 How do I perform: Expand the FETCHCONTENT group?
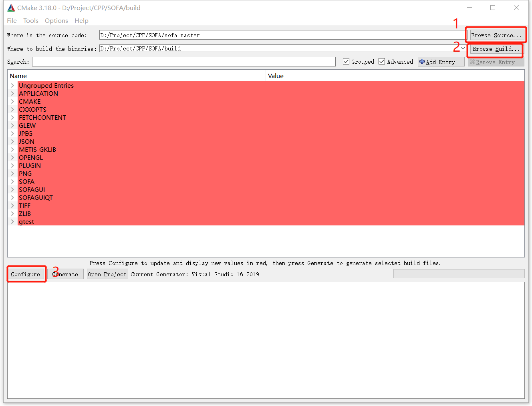(x=12, y=117)
